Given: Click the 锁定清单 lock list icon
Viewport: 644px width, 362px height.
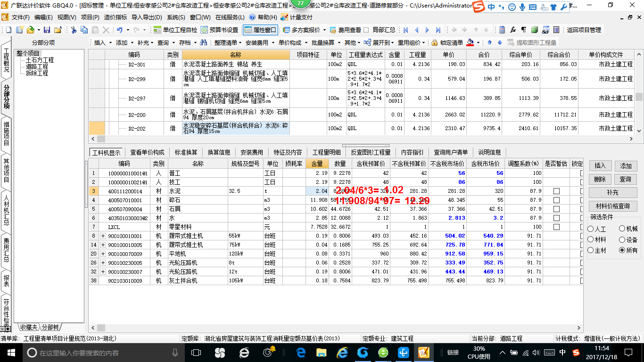Looking at the screenshot, I should (447, 42).
